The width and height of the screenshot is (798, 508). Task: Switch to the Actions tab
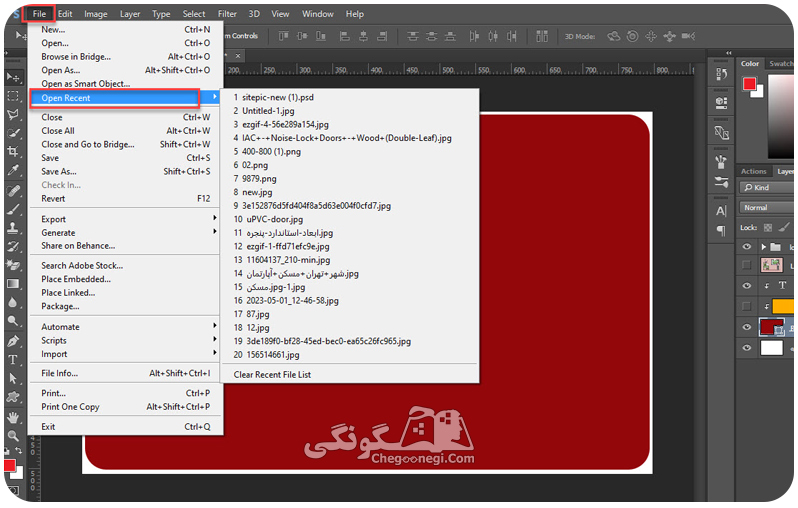753,172
